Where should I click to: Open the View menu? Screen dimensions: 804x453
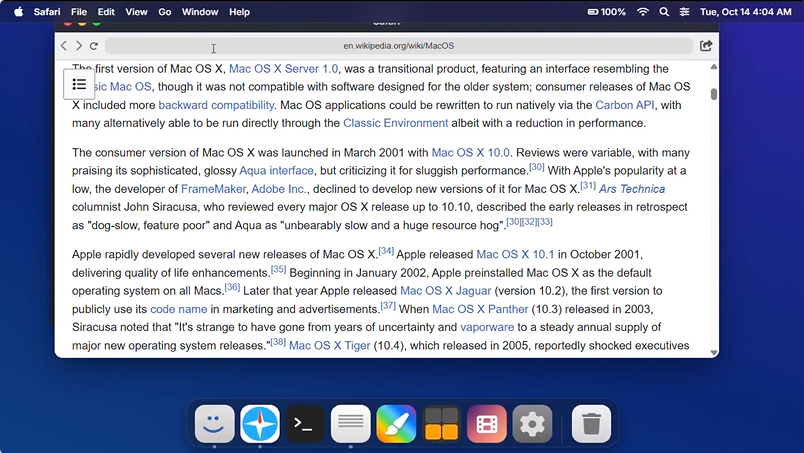(x=136, y=12)
